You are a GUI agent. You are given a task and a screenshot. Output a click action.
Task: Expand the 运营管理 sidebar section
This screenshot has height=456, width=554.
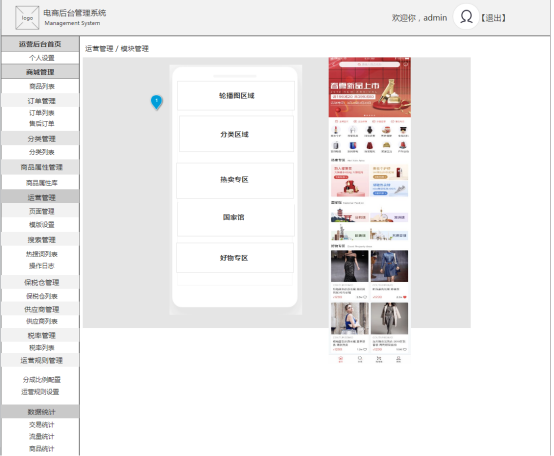41,197
